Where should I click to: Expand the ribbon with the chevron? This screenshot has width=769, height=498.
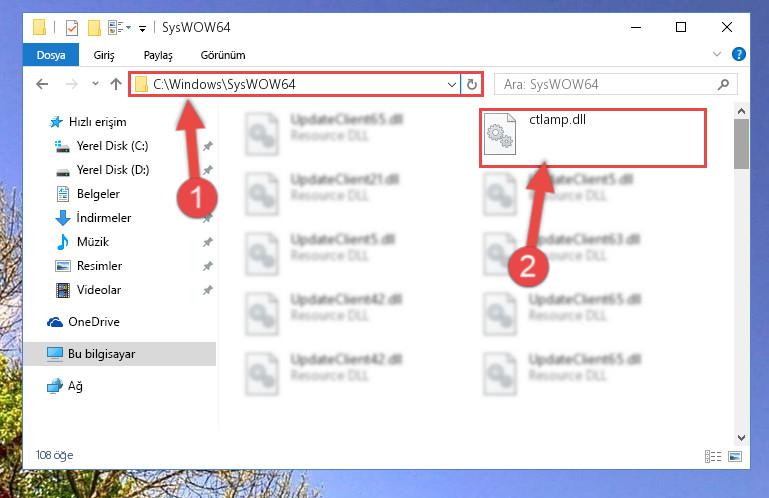(717, 54)
